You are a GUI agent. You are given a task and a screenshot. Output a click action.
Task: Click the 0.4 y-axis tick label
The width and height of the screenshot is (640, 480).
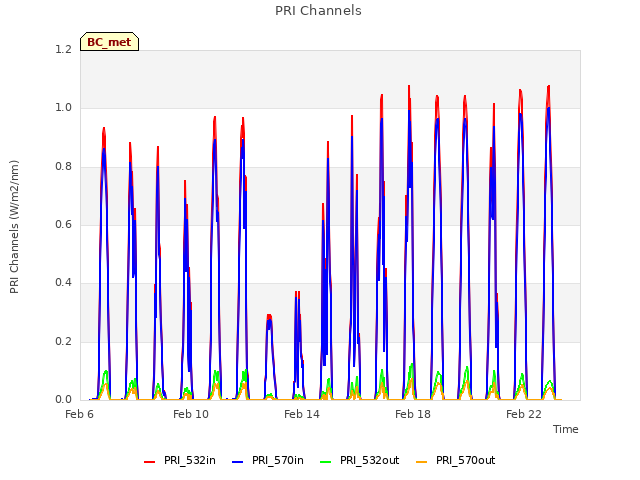click(x=63, y=282)
